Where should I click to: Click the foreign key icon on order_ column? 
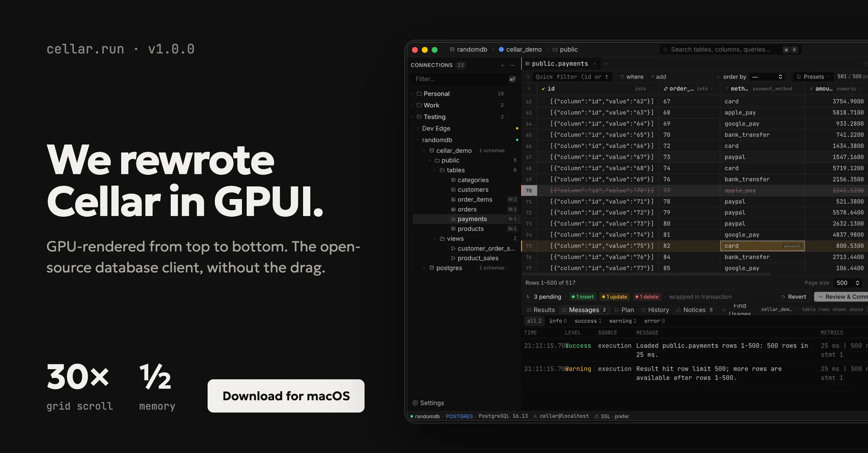[x=665, y=88]
